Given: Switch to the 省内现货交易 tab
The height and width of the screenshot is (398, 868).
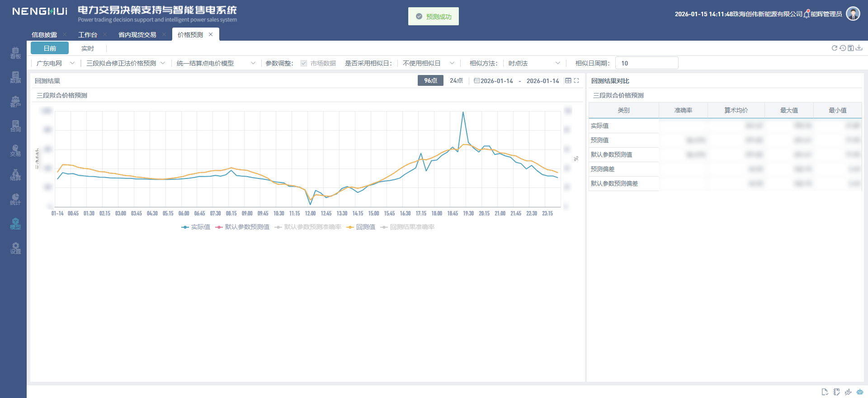Looking at the screenshot, I should 137,35.
